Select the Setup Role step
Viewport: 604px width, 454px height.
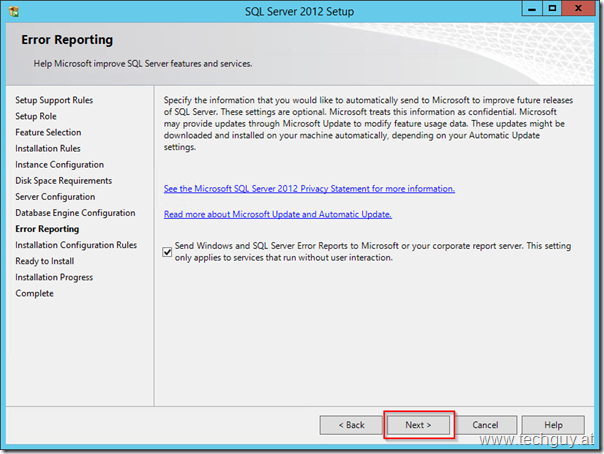(x=36, y=116)
